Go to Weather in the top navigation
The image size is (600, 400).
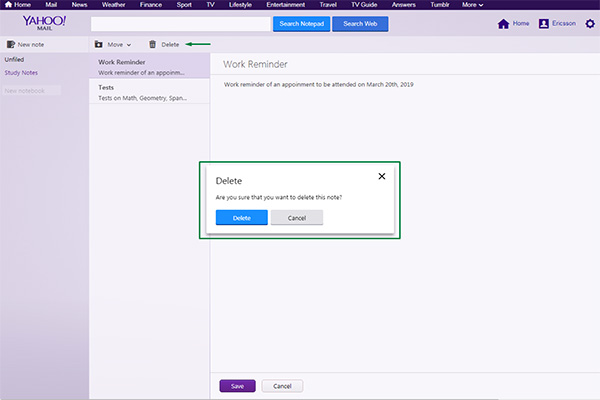click(113, 5)
